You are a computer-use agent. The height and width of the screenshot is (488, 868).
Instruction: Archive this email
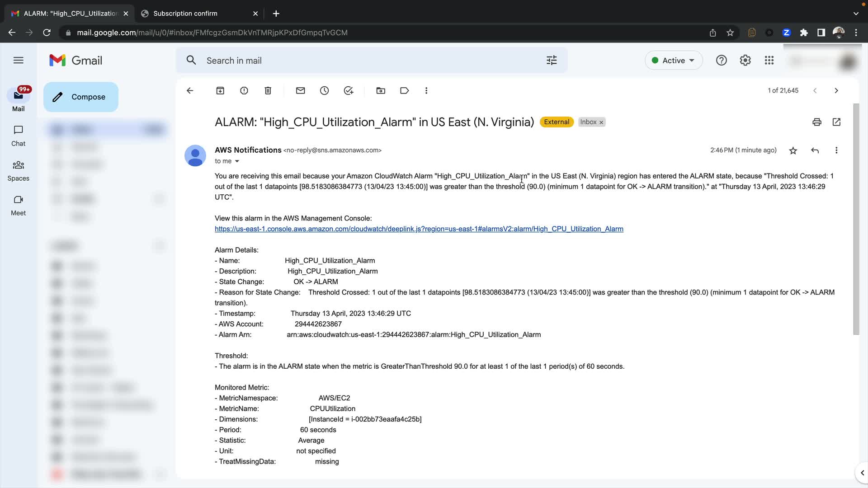coord(220,91)
